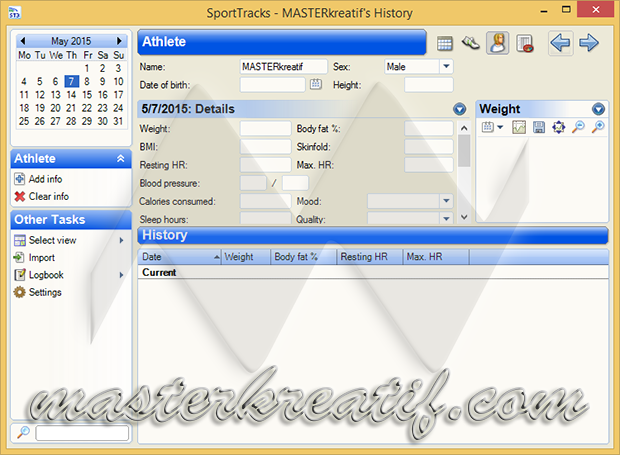Select May 15 in the calendar

[x=87, y=95]
